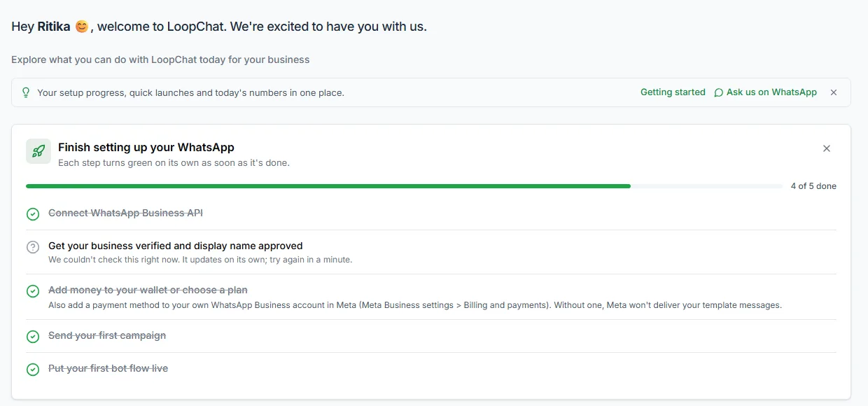Viewport: 868px width, 406px height.
Task: Open Put your first bot flow live step
Action: (108, 368)
